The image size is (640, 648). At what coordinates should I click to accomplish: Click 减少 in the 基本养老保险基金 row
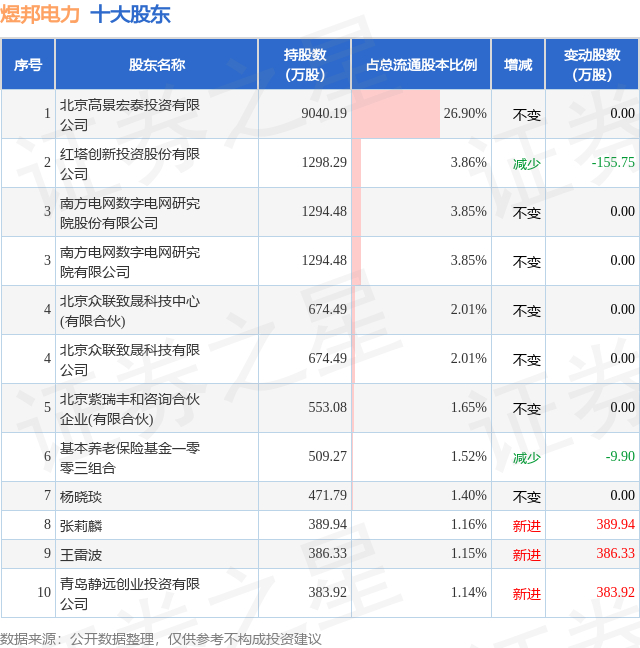[526, 458]
